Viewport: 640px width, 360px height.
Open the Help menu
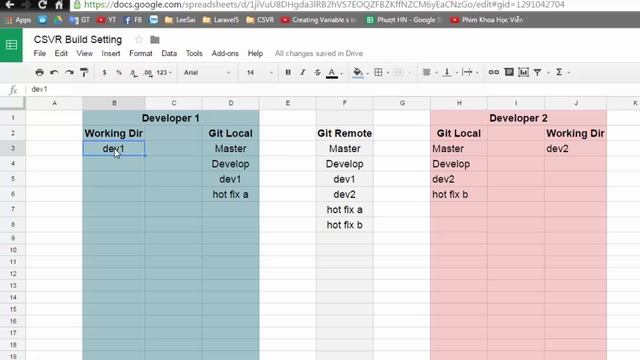[255, 53]
